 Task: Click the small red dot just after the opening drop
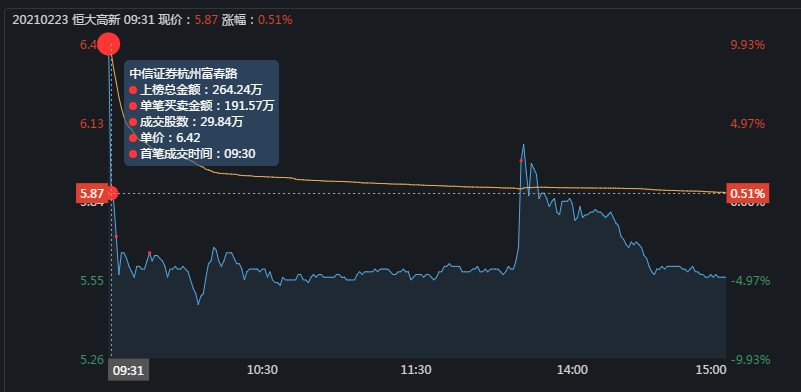[x=116, y=236]
